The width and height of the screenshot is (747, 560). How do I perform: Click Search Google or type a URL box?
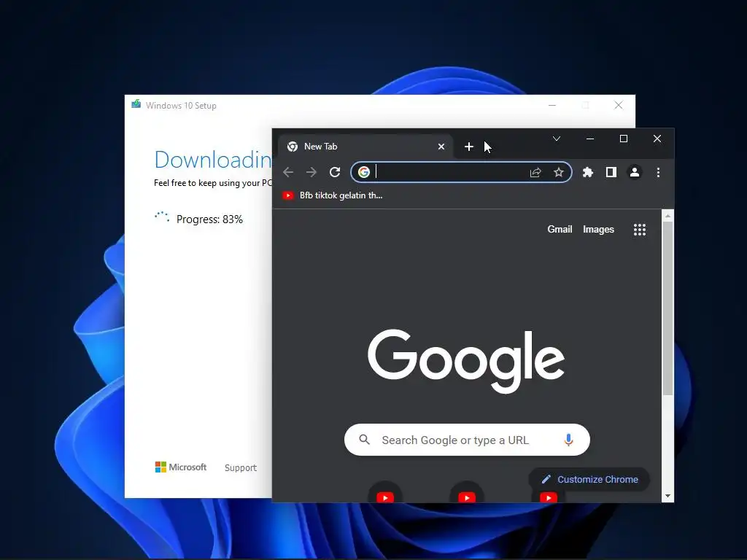[467, 440]
